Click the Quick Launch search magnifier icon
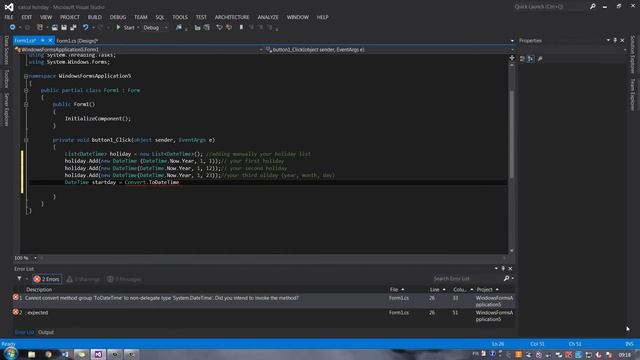The height and width of the screenshot is (360, 640). point(592,7)
